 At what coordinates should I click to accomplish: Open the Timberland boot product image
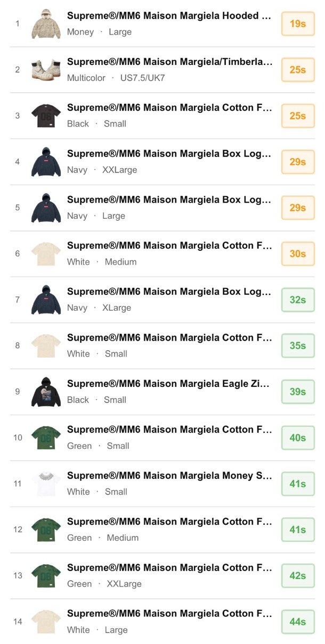point(45,70)
